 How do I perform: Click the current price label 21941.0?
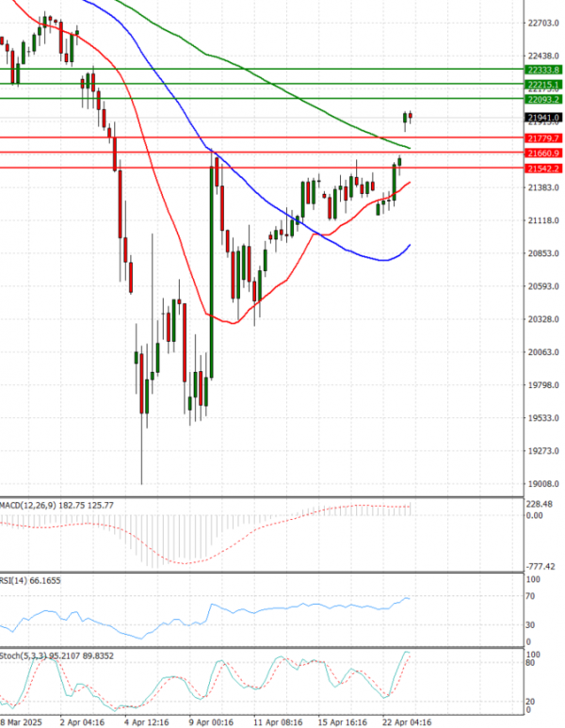(x=543, y=118)
